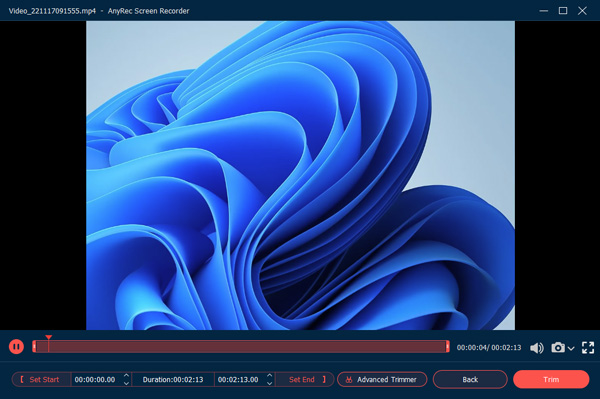600x399 pixels.
Task: Click the red playhead marker on the timeline
Action: click(x=49, y=338)
